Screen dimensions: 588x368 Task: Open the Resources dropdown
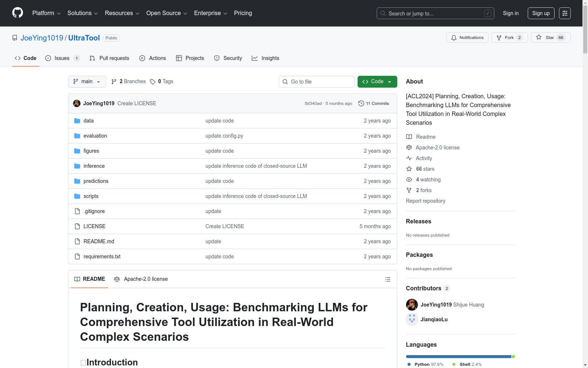(122, 13)
